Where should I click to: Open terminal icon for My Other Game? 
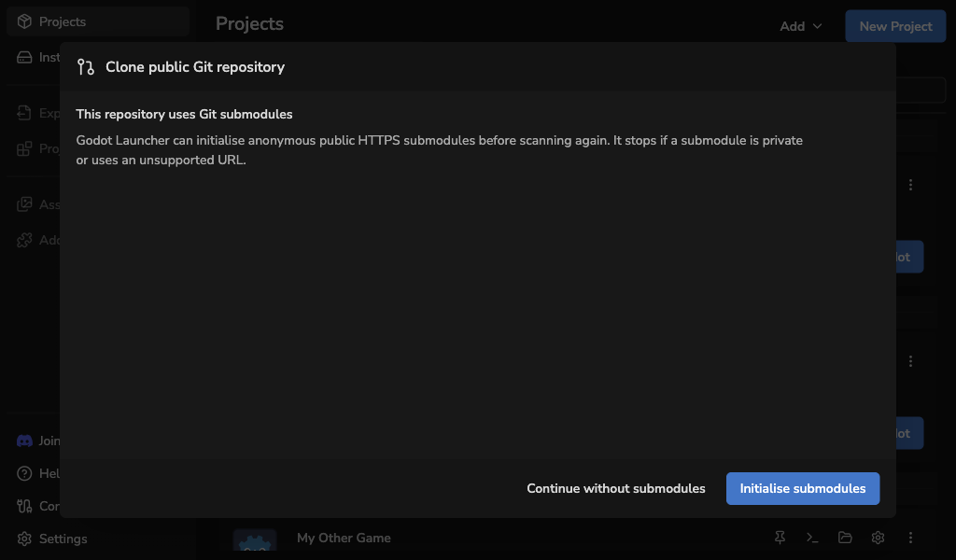click(x=812, y=538)
